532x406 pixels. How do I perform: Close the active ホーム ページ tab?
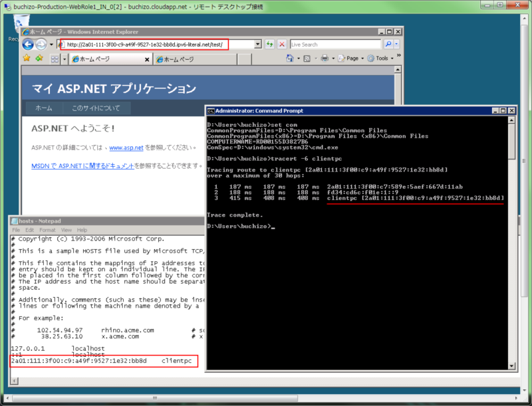tap(147, 60)
